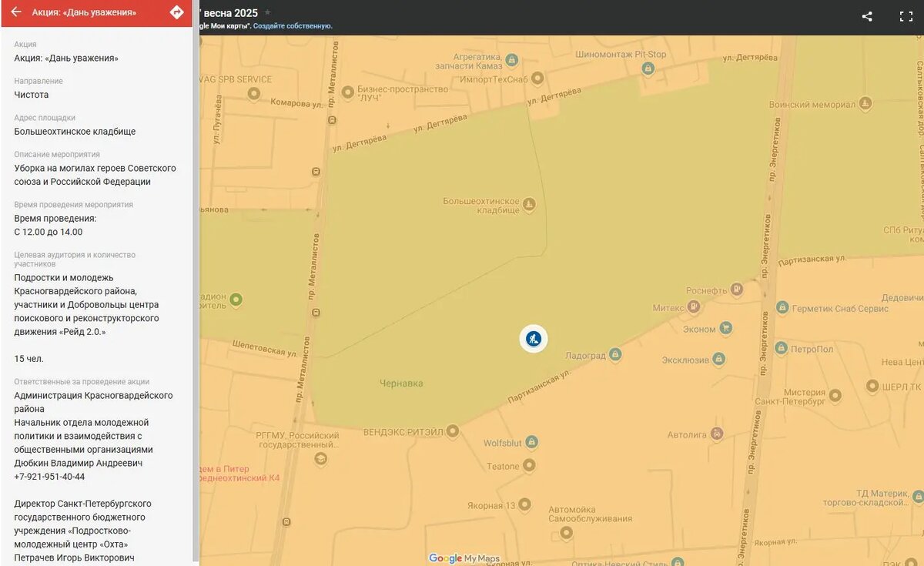Open the Большеохтинское кладбище cemetery pin
The width and height of the screenshot is (924, 566).
(x=529, y=204)
